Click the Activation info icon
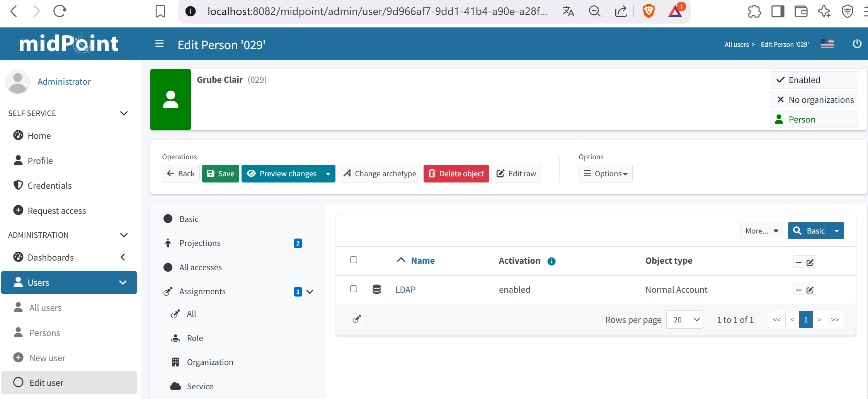 click(551, 261)
